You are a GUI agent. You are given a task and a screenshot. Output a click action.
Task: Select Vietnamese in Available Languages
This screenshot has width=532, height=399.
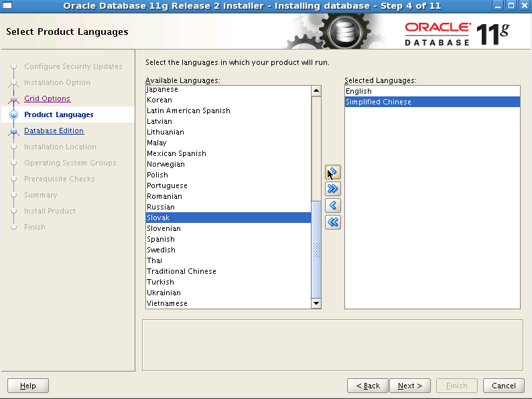pos(228,303)
